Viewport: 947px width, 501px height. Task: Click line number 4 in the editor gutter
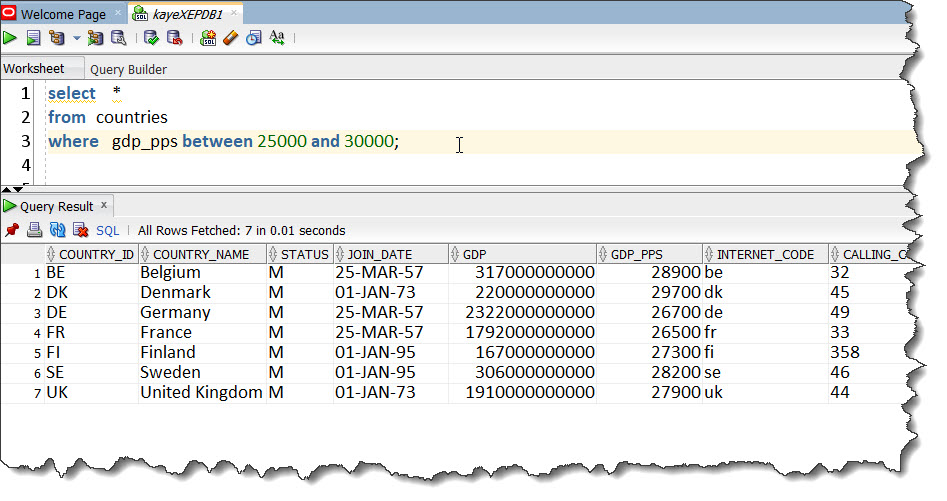25,165
